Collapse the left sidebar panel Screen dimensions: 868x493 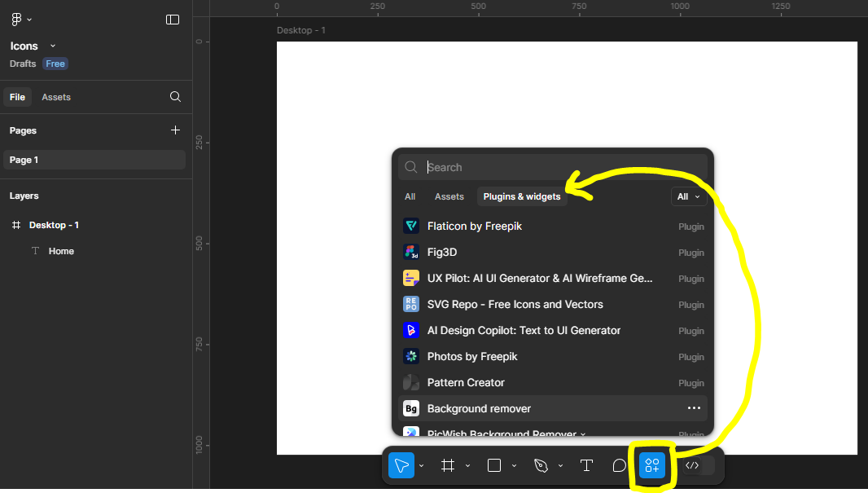[x=172, y=19]
